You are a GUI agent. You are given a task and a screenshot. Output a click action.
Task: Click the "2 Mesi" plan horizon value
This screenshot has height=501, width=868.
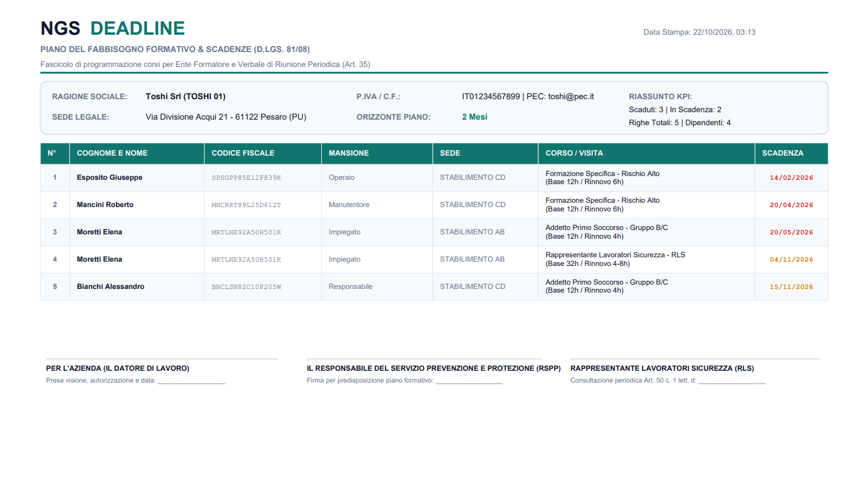[474, 117]
